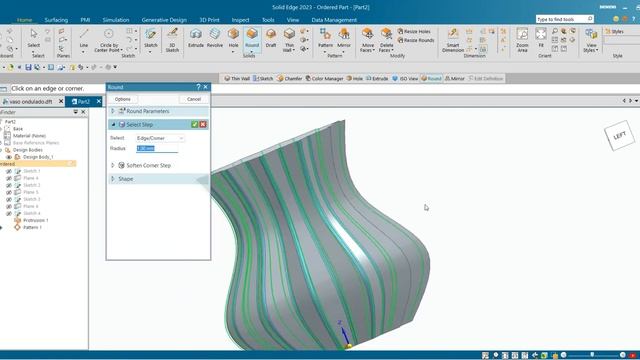Expand the Pattern 1 tree node
The height and width of the screenshot is (360, 640).
[x=2, y=227]
